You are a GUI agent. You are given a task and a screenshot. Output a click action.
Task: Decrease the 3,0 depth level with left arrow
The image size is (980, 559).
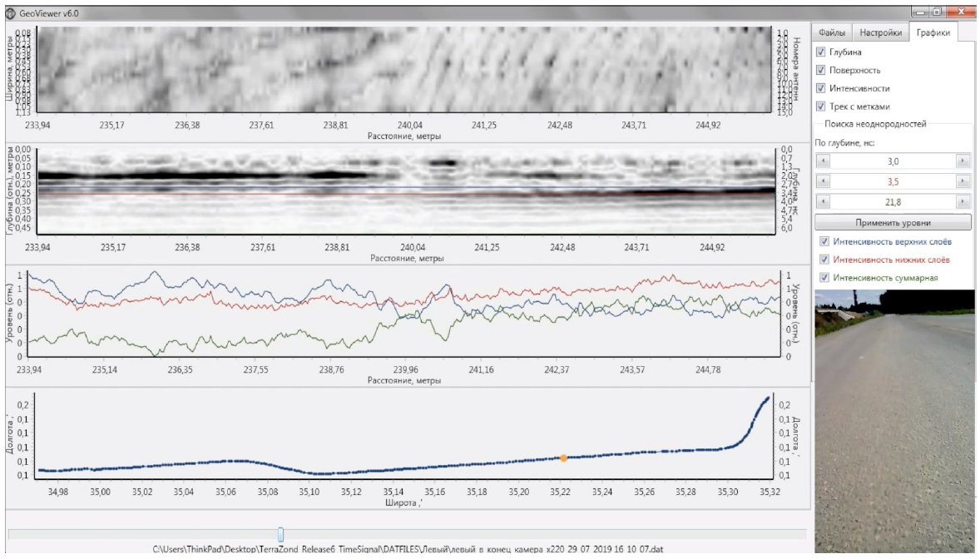[821, 161]
